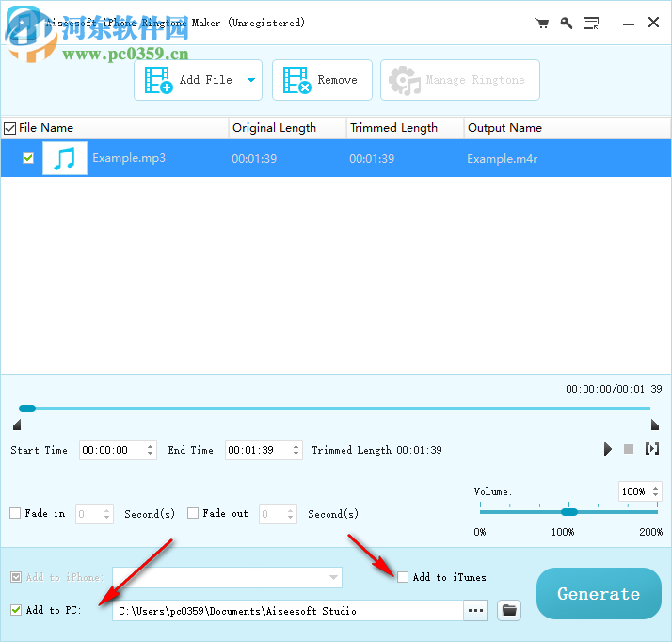Image resolution: width=672 pixels, height=642 pixels.
Task: Click the Fade in seconds stepper
Action: [106, 514]
